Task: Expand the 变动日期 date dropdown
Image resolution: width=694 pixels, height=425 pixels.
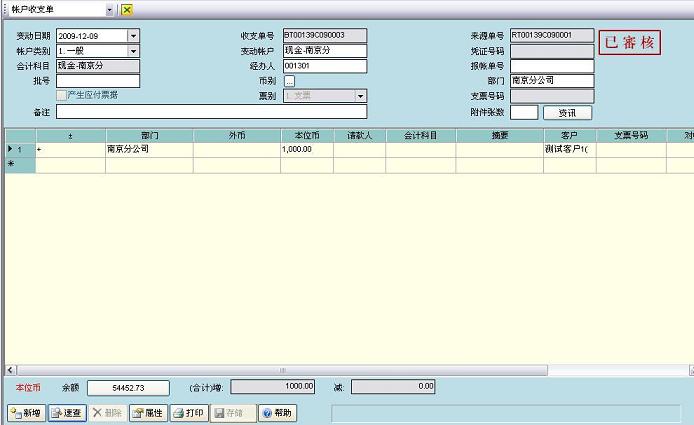Action: [134, 36]
